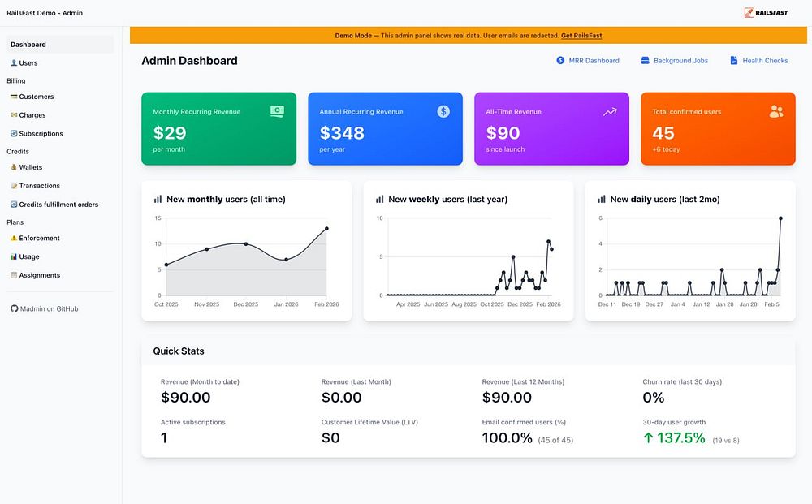
Task: Click the Monthly Recurring Revenue green card
Action: coord(219,129)
